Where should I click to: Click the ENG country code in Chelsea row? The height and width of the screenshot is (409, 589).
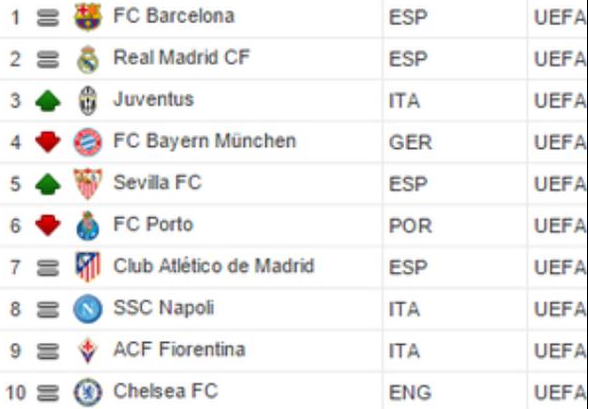click(410, 393)
